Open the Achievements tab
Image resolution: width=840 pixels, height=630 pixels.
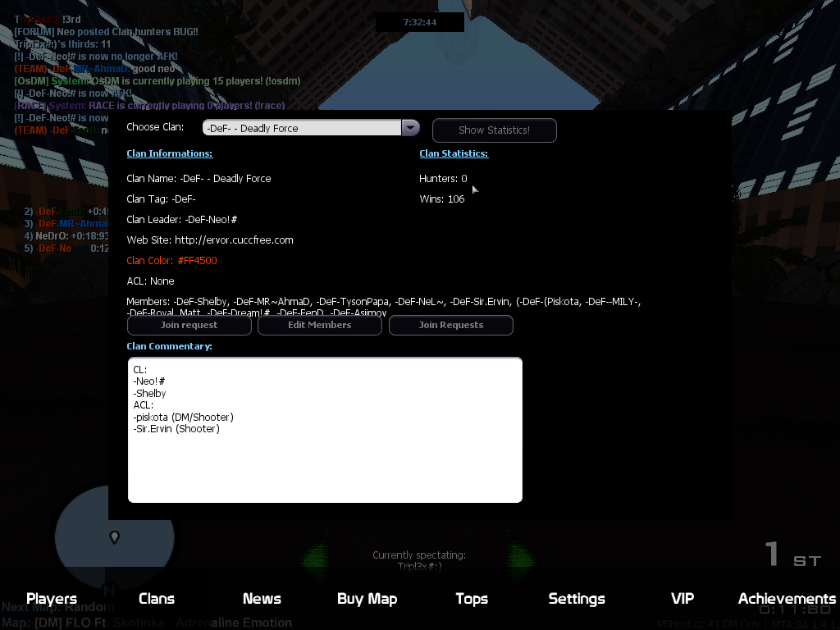787,598
